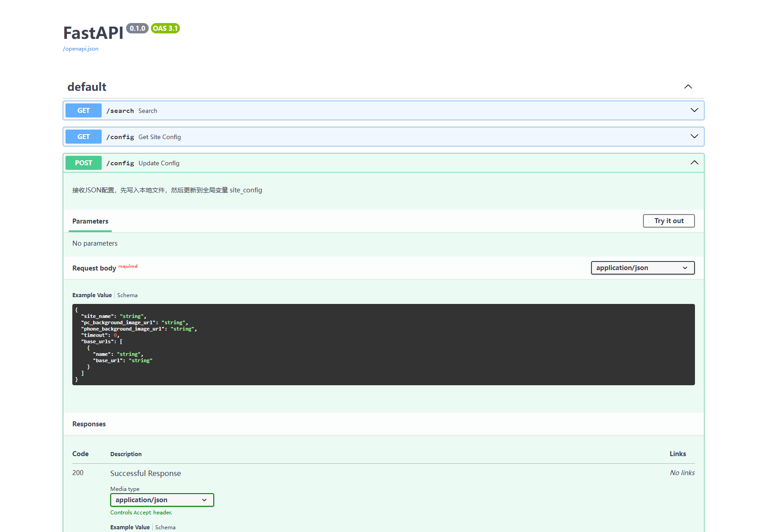765x532 pixels.
Task: Click the Request body label
Action: (x=94, y=268)
